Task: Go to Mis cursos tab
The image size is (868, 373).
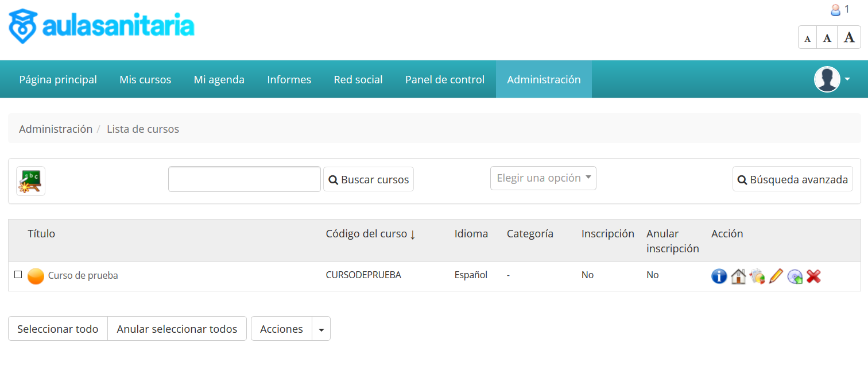Action: (145, 79)
